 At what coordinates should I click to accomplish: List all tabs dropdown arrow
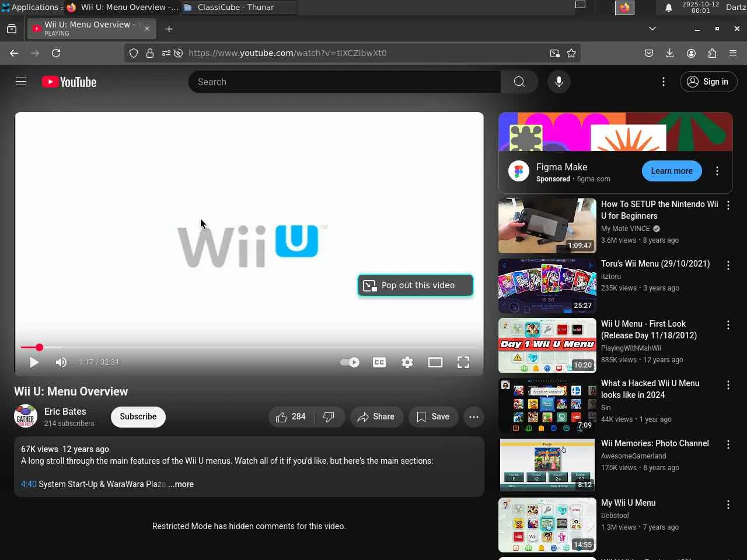pyautogui.click(x=652, y=29)
